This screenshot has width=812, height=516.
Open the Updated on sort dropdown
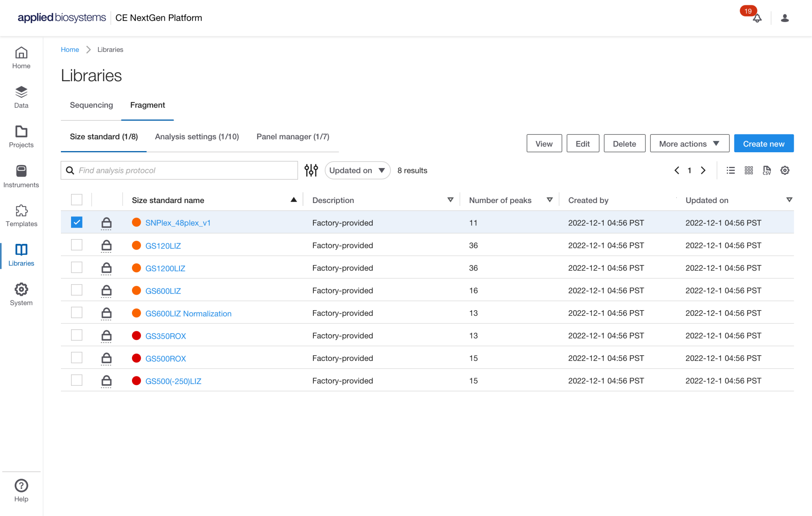coord(357,171)
